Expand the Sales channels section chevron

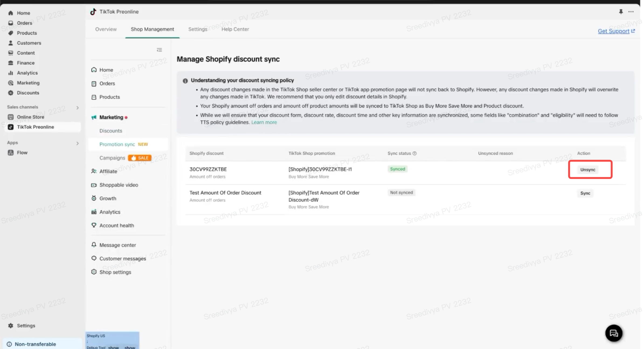pyautogui.click(x=78, y=108)
